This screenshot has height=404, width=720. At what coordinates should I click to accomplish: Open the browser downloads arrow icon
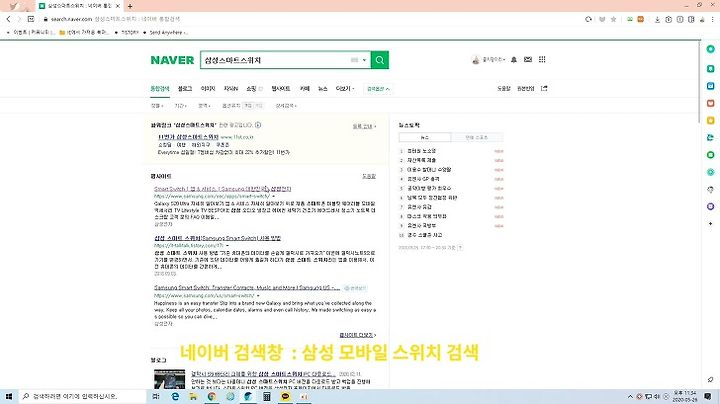(657, 19)
